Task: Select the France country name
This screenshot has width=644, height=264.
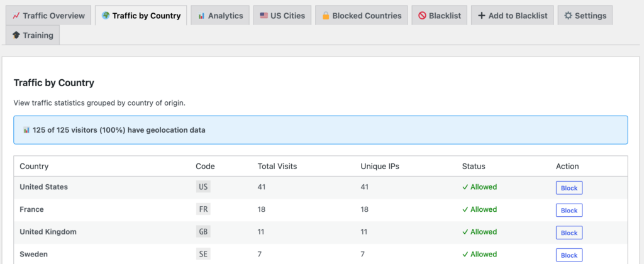Action: (x=31, y=209)
